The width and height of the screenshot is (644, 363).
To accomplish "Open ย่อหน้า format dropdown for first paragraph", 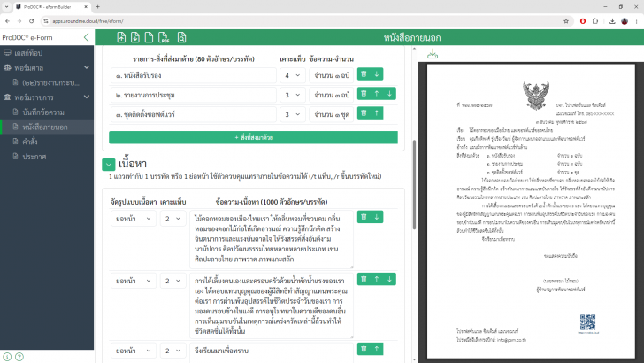I will 134,219.
